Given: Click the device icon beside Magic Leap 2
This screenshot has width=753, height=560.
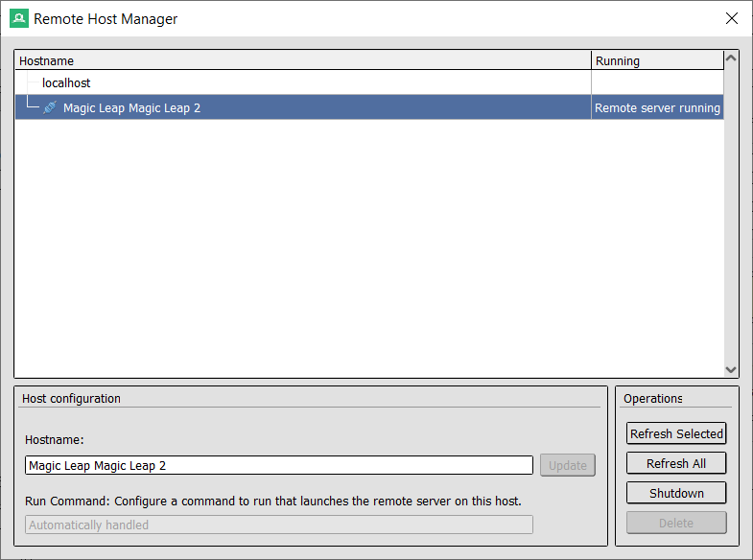Looking at the screenshot, I should tap(50, 108).
